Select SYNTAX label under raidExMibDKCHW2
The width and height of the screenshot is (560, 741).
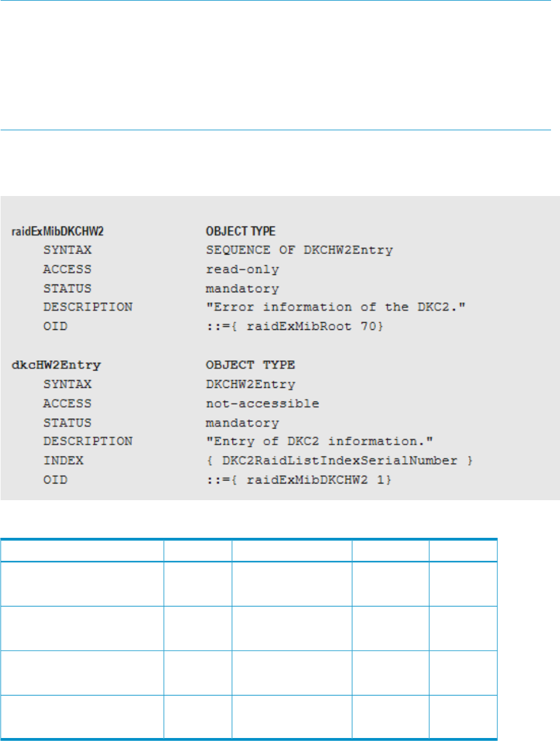click(x=67, y=250)
